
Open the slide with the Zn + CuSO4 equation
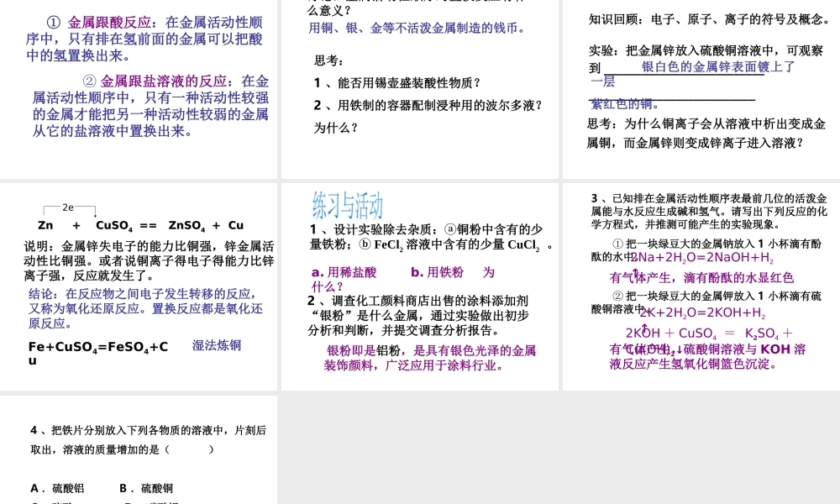(139, 286)
